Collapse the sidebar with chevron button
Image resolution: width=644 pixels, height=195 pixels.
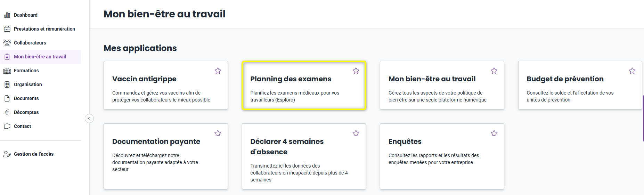tap(89, 119)
